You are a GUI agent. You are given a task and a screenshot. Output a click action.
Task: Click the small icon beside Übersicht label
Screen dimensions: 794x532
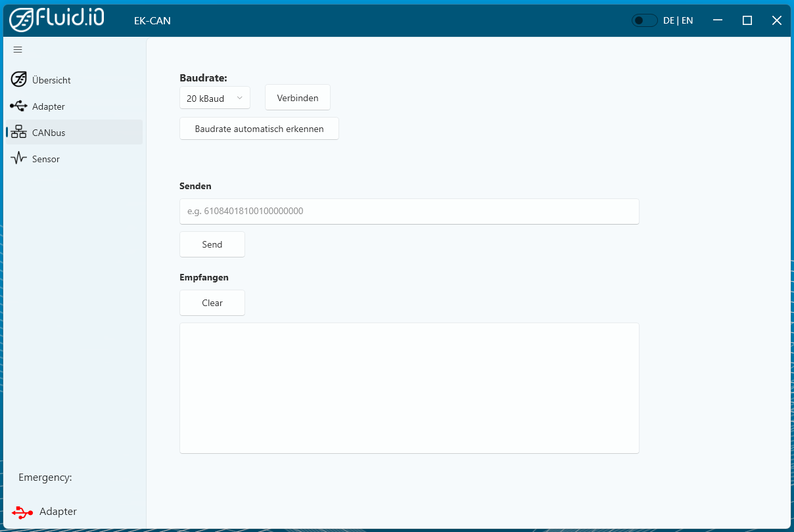(x=18, y=79)
